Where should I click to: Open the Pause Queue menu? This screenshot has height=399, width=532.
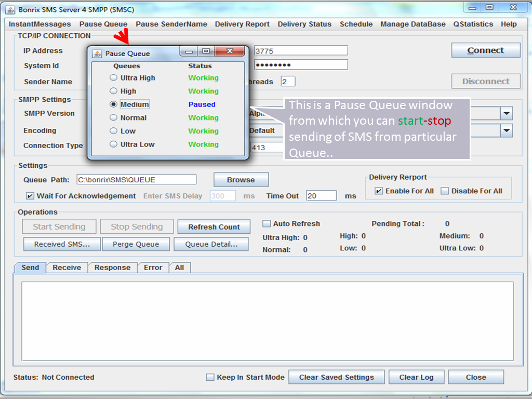(x=103, y=24)
